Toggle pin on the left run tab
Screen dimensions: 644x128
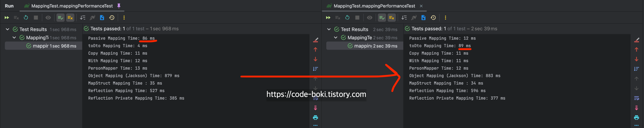click(119, 6)
